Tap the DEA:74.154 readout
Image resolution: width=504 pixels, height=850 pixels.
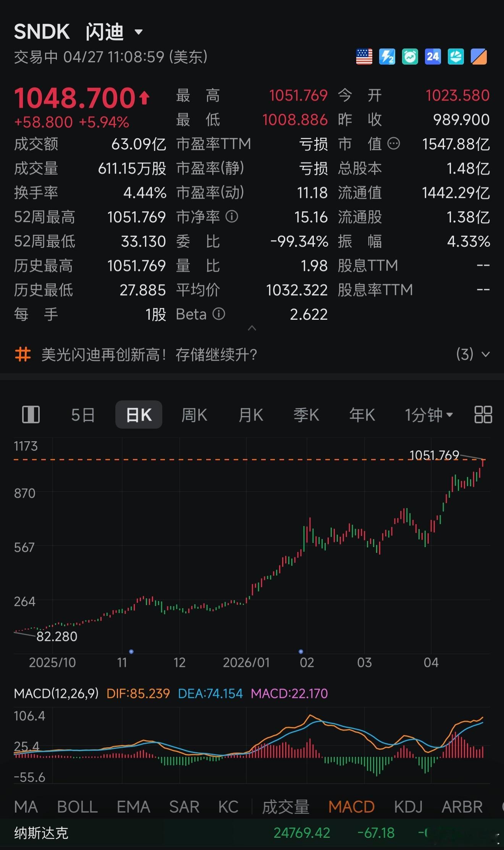(210, 693)
